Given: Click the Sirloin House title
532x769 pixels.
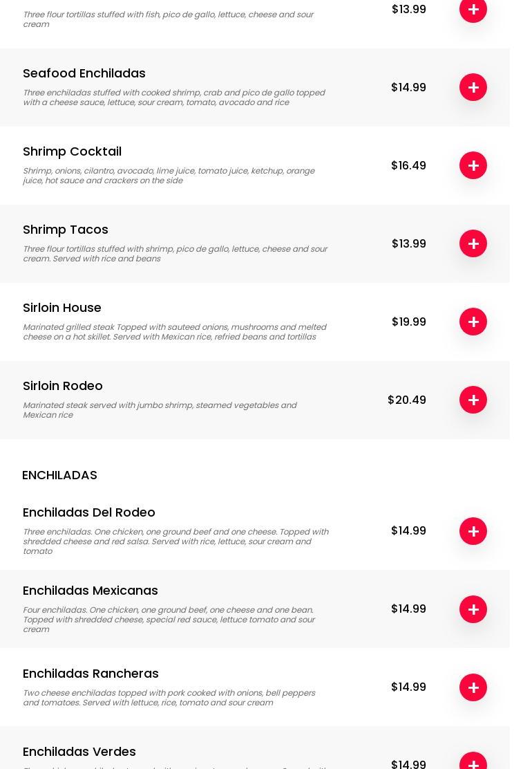Looking at the screenshot, I should (x=62, y=308).
